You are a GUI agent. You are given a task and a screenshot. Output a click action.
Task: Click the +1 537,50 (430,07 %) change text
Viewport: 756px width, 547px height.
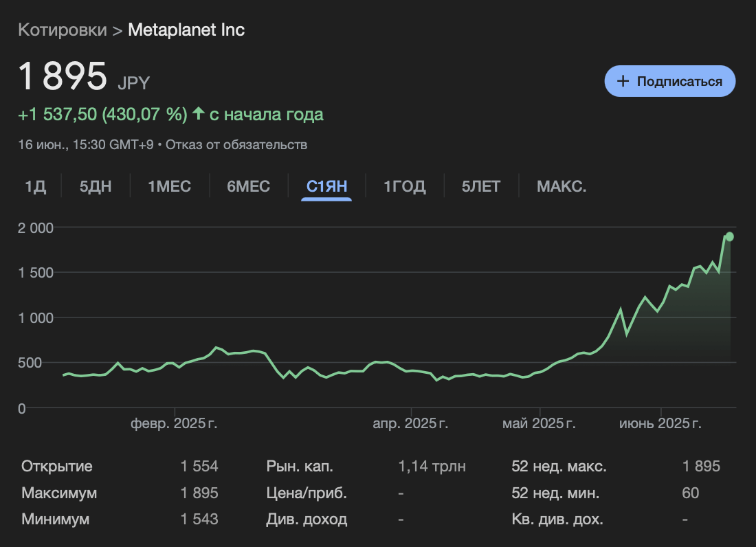(102, 114)
